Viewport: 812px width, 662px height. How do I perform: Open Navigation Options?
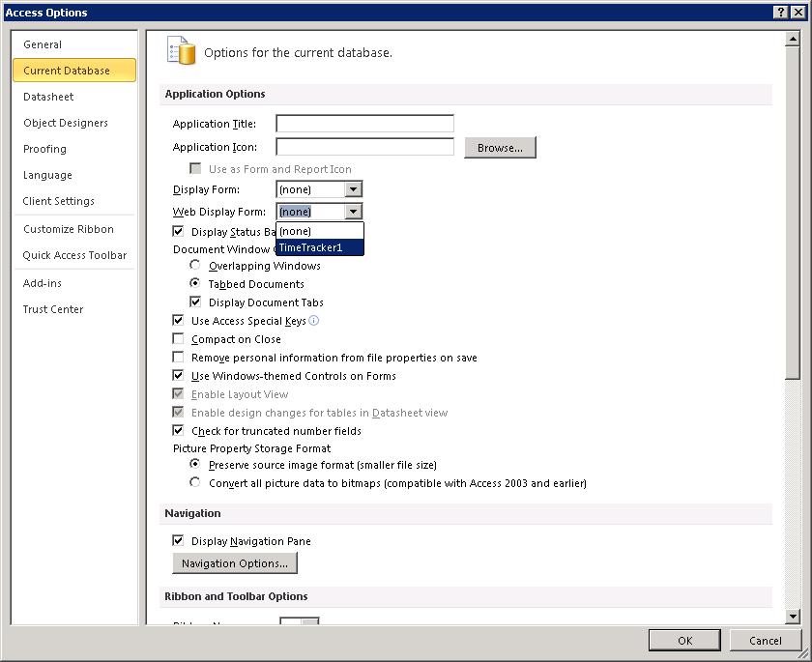234,562
